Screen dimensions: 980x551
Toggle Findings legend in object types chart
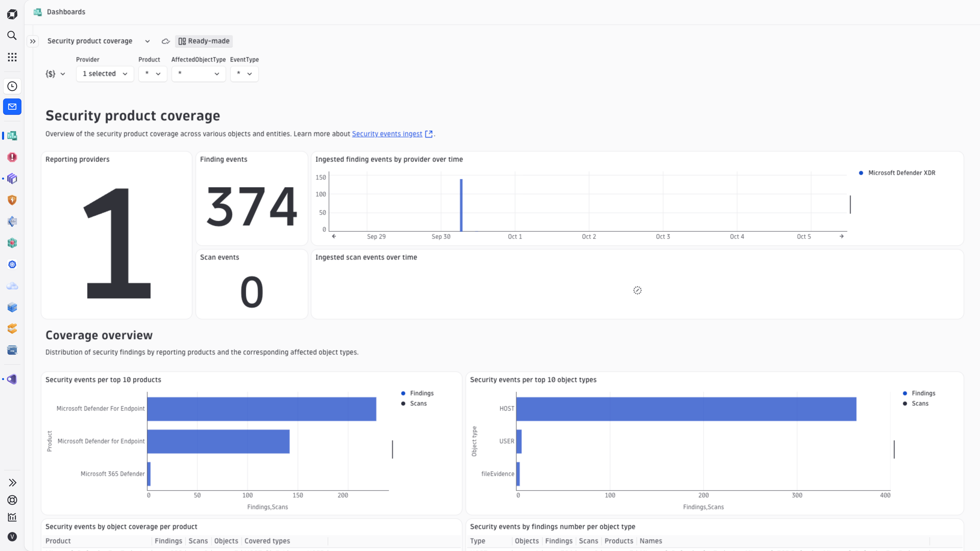point(919,393)
